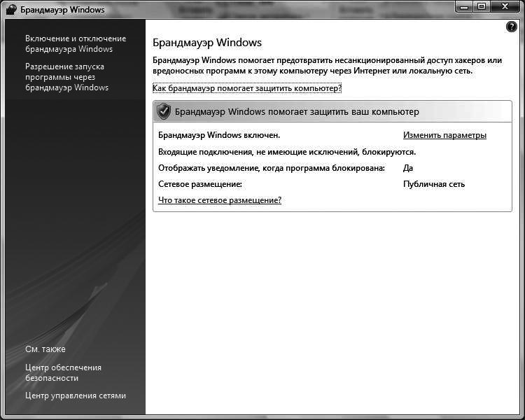Open 'Разрешение запуска программы через брандмауэр Windows'

tap(67, 77)
